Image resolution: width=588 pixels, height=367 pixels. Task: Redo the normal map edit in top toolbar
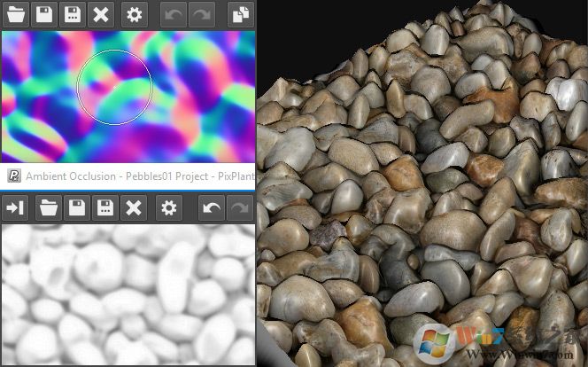point(201,14)
